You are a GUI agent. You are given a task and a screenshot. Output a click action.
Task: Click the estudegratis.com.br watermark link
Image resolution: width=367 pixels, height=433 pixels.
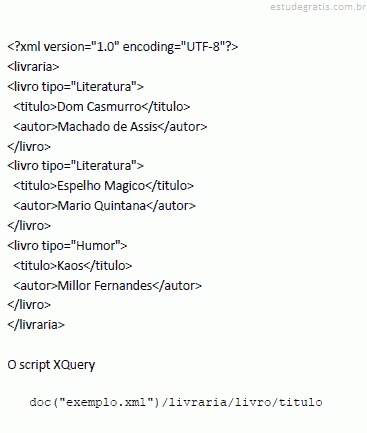pos(318,7)
